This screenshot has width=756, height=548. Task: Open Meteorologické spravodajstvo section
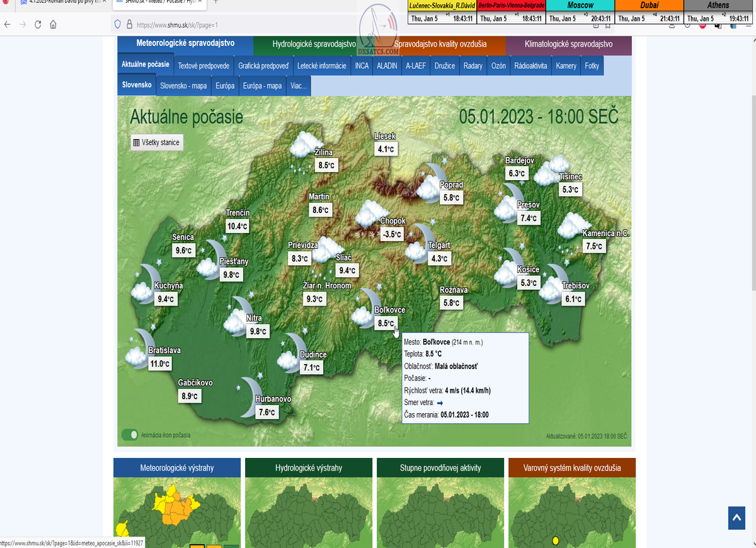coord(185,43)
